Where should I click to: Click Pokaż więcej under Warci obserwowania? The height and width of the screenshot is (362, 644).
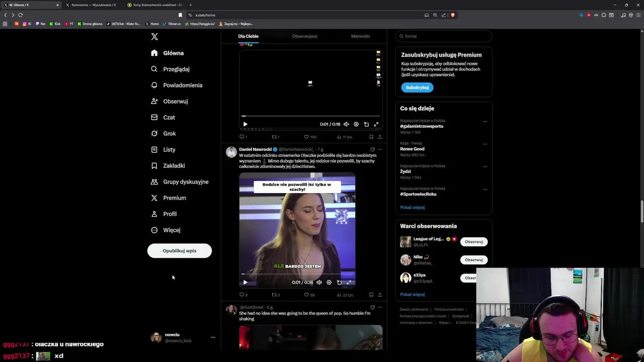click(x=412, y=295)
